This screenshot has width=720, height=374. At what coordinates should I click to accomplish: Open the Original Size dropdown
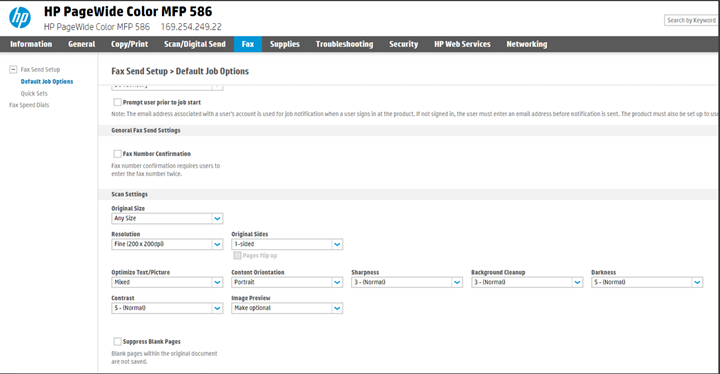[167, 218]
